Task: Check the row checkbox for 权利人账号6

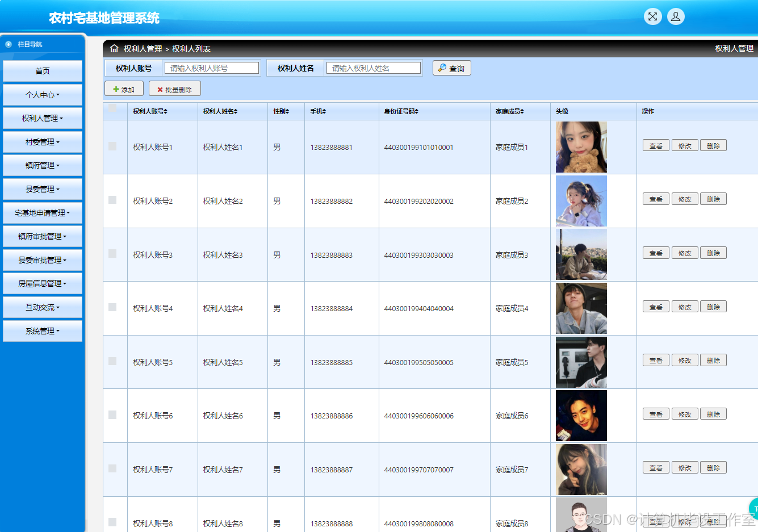Action: tap(112, 414)
